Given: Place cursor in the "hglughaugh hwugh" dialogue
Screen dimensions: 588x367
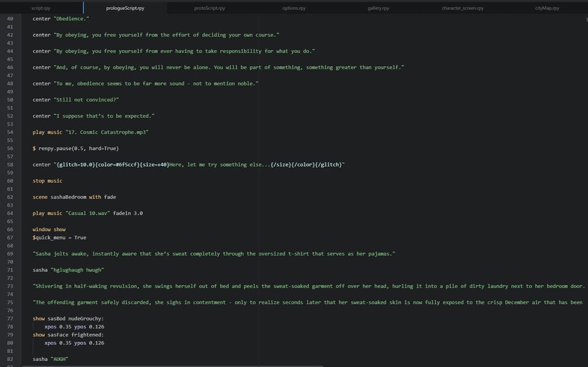Looking at the screenshot, I should [78, 270].
